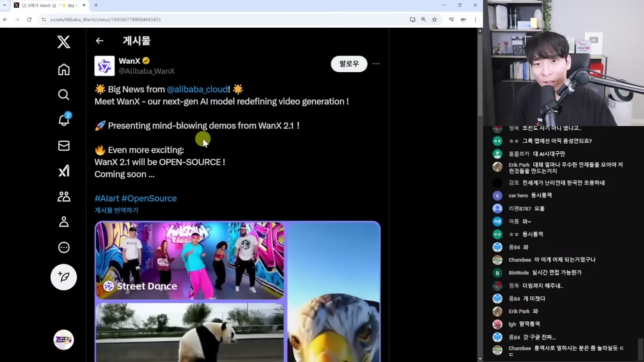Click the 게시물 heading text
Screen dimensions: 644x362
point(137,41)
